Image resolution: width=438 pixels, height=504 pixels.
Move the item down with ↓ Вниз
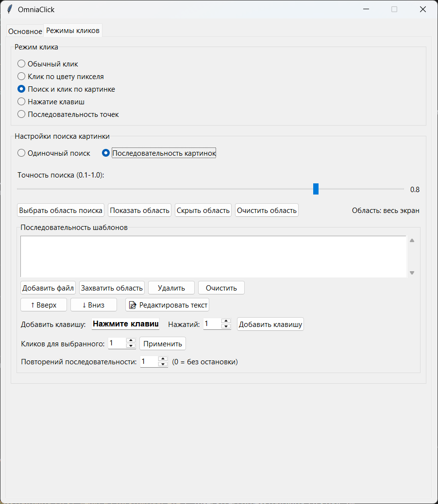click(93, 305)
